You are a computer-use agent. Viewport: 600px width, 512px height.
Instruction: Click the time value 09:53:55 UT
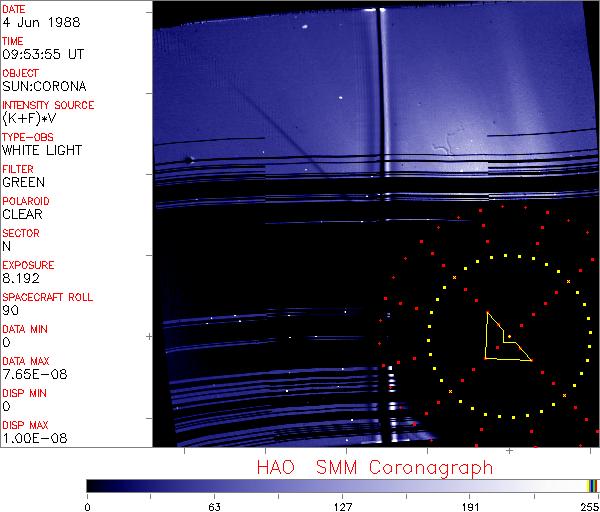pyautogui.click(x=41, y=54)
